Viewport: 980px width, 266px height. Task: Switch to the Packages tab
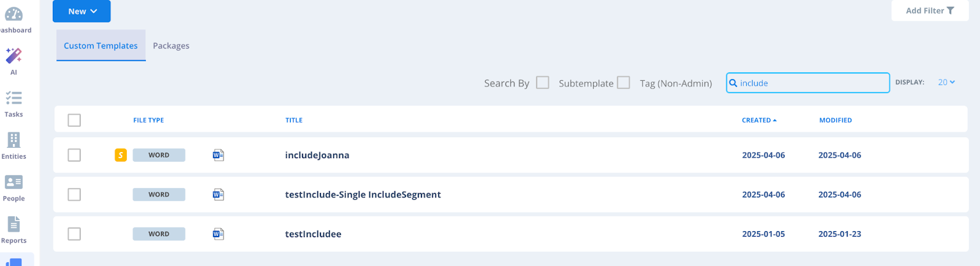coord(171,45)
